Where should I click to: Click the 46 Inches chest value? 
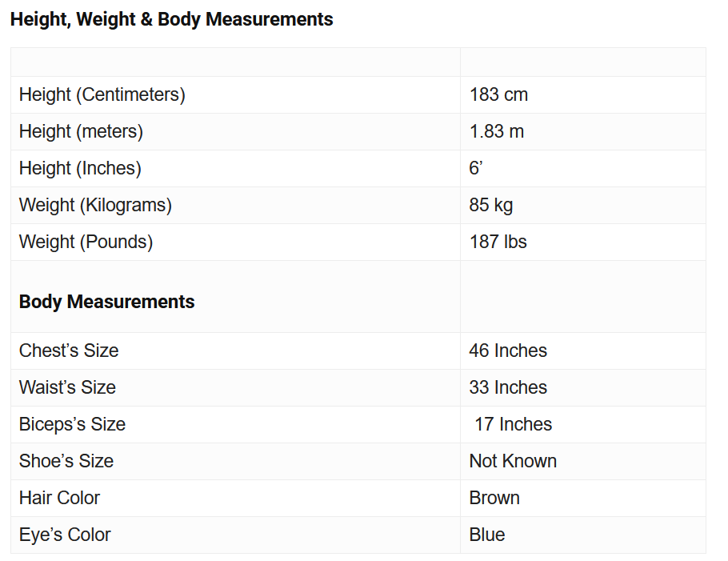(x=508, y=351)
